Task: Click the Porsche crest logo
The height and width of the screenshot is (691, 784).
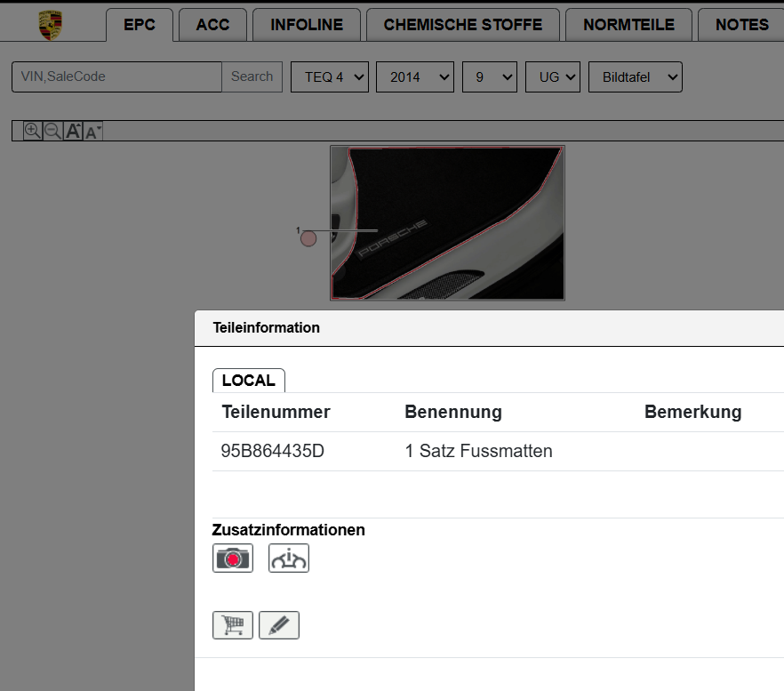Action: pos(51,25)
